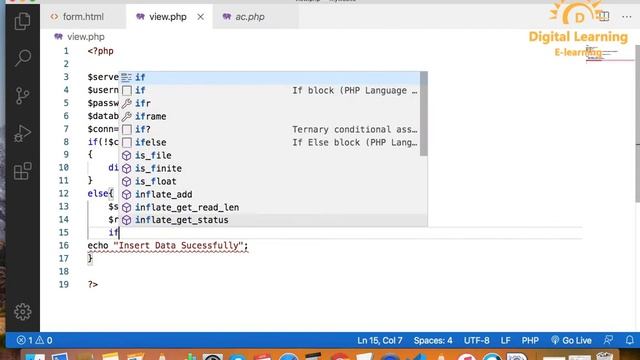Open the Source Control view

click(22, 96)
